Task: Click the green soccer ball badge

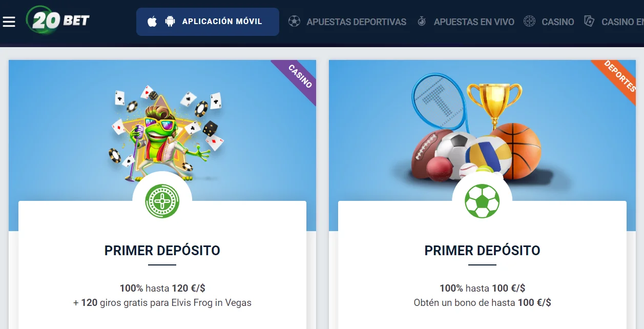Action: click(482, 201)
